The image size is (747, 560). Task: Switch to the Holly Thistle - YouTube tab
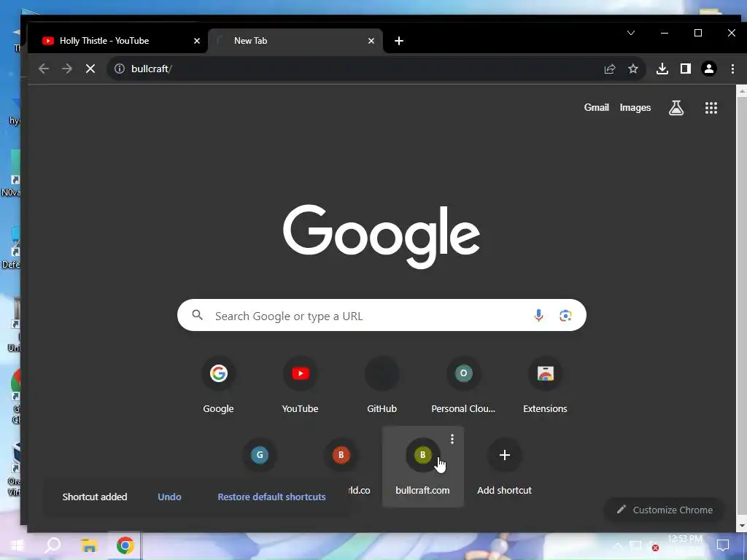click(117, 41)
